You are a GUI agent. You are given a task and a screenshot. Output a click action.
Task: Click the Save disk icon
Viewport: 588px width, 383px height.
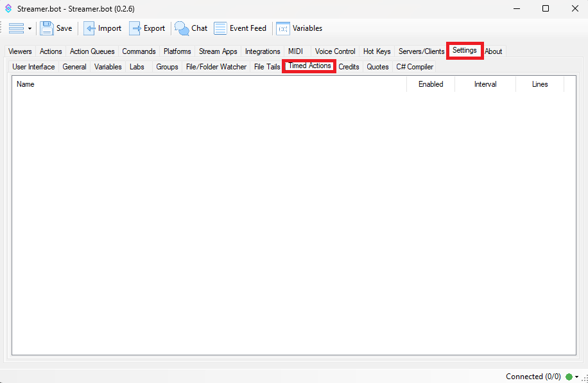click(47, 28)
